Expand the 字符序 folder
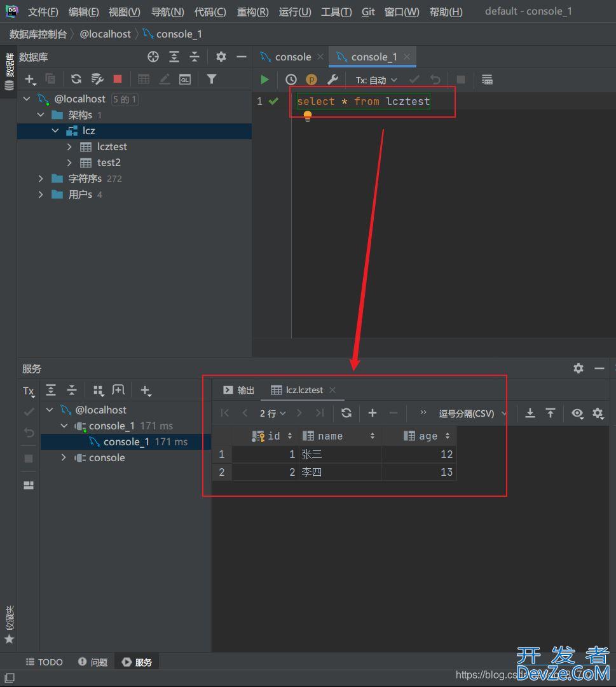Image resolution: width=616 pixels, height=687 pixels. [41, 178]
